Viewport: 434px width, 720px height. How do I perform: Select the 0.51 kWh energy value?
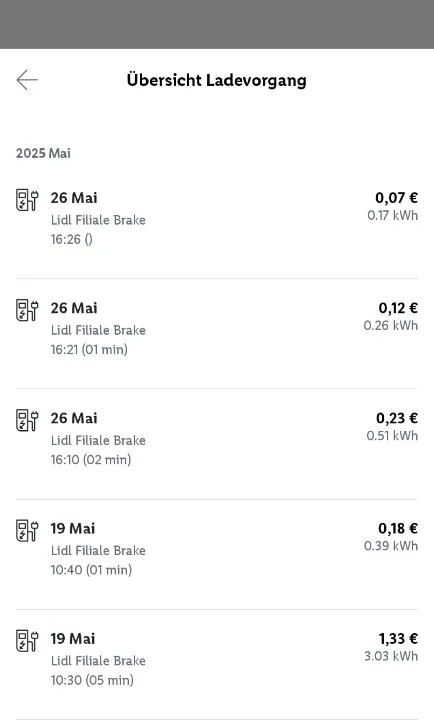pos(392,436)
